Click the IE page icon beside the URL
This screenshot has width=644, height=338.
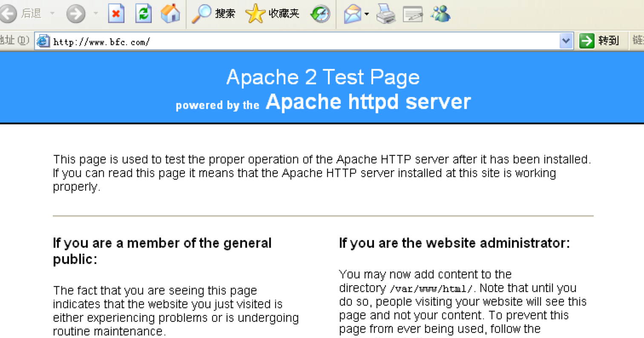point(43,41)
